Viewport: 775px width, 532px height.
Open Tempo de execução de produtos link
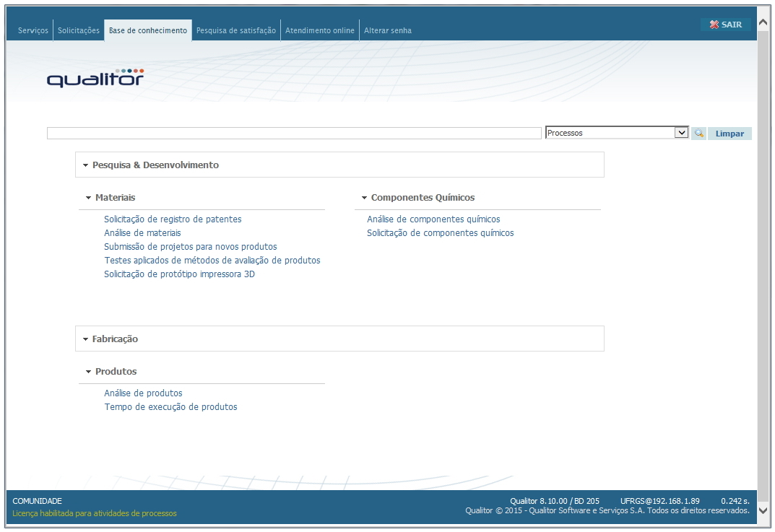point(170,407)
